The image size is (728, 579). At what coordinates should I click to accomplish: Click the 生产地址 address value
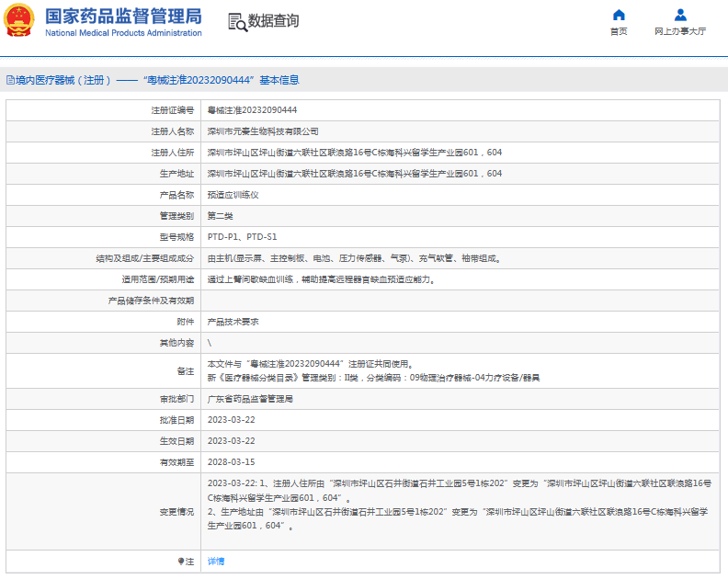click(x=355, y=174)
